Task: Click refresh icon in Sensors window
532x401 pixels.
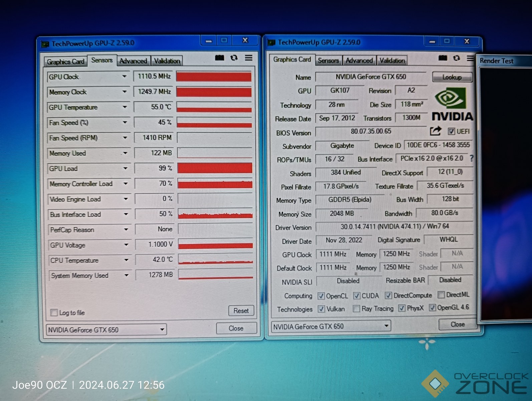Action: (x=234, y=58)
